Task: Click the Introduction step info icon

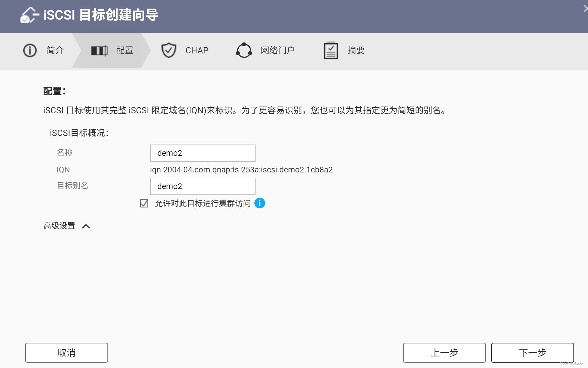Action: (x=30, y=50)
